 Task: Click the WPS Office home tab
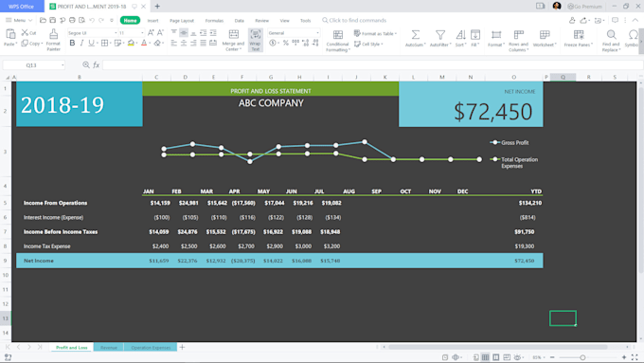(22, 7)
